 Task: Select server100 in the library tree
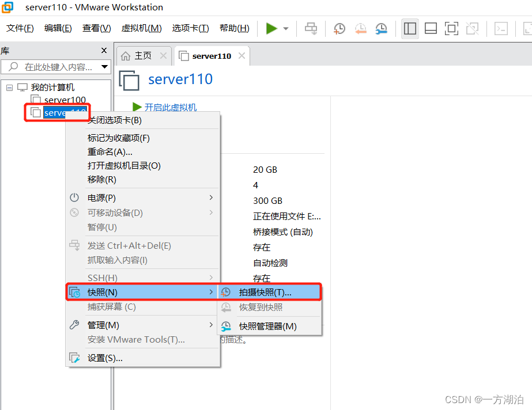click(x=65, y=100)
